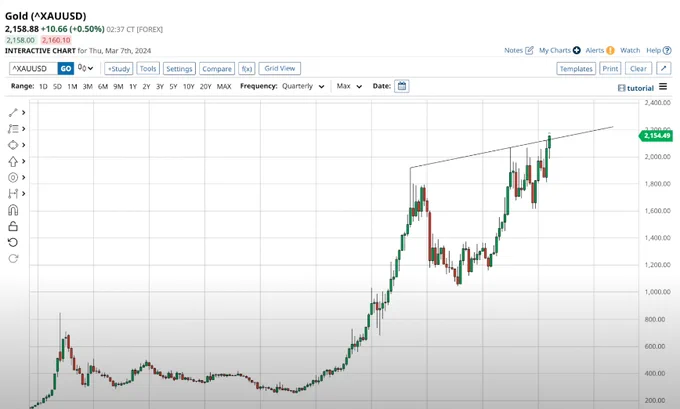Open Help link
Screen dimensions: 680x409
coord(659,50)
